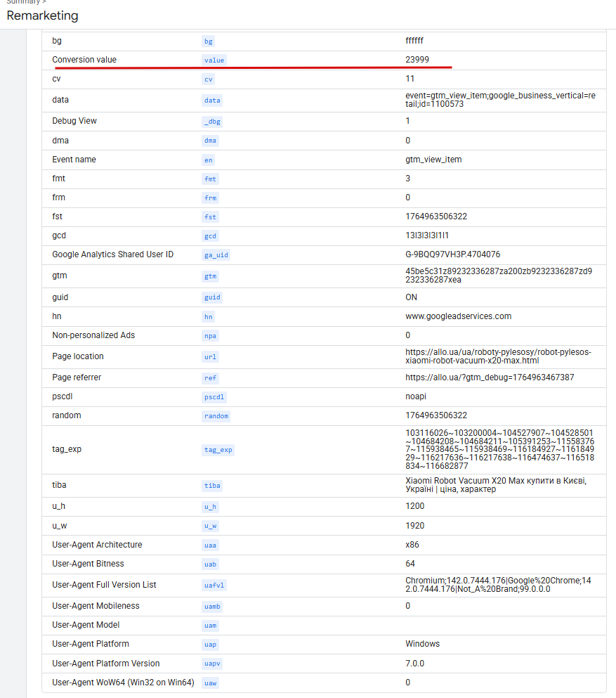Screen dimensions: 616x698
Task: Click the www.googleadservices.com hostname value
Action: point(458,316)
